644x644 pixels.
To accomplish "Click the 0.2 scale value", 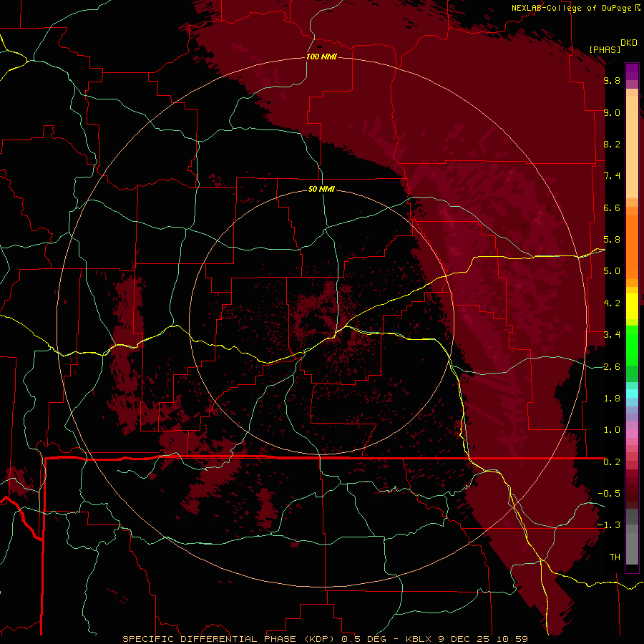I will point(612,462).
